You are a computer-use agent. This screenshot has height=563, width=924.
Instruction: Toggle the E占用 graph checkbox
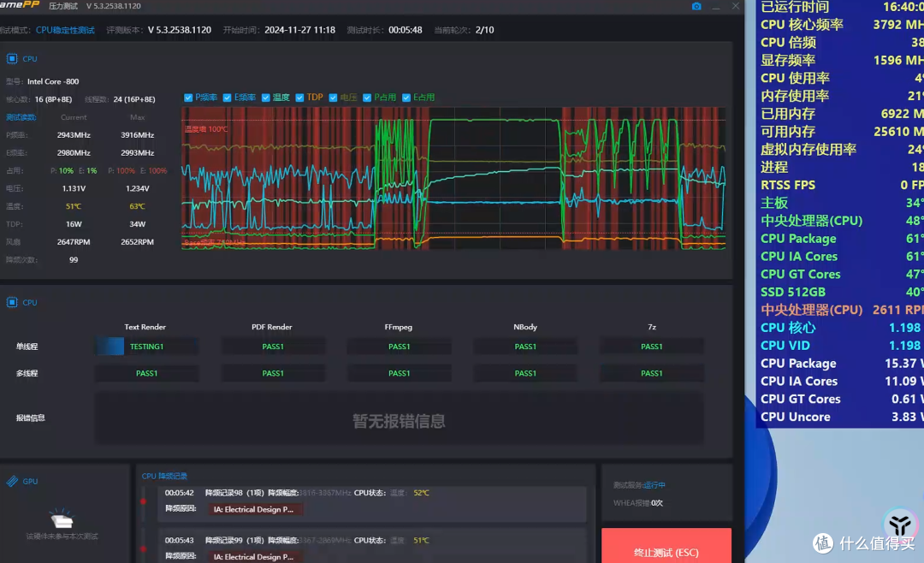tap(406, 98)
